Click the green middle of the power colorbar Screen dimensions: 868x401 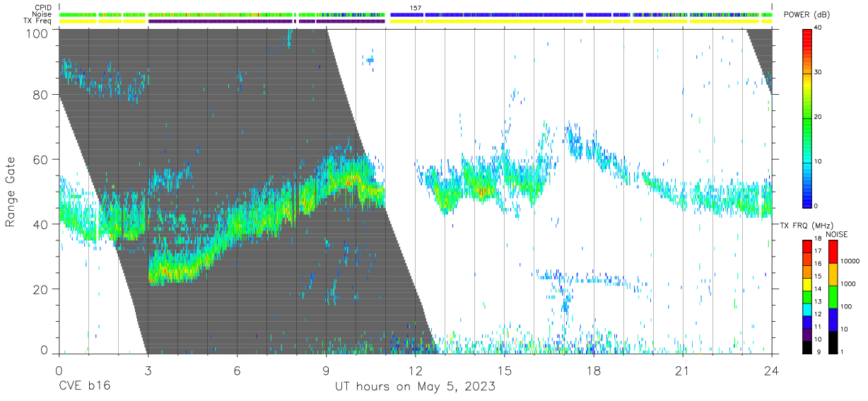807,117
